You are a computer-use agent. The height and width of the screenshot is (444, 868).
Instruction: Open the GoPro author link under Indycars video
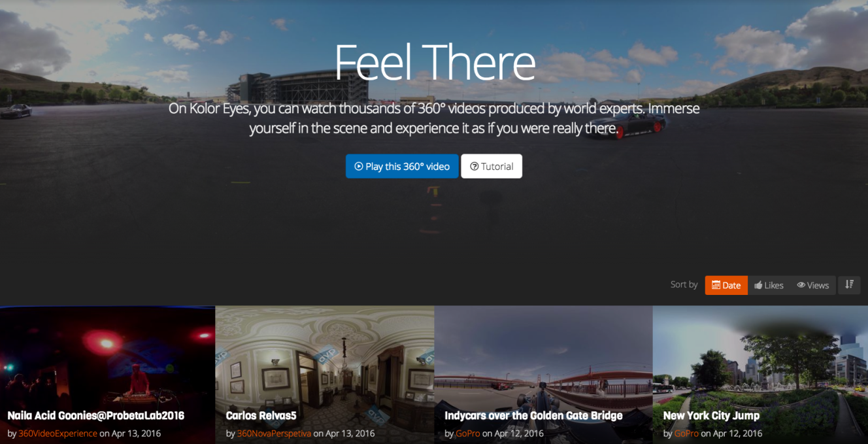[467, 433]
